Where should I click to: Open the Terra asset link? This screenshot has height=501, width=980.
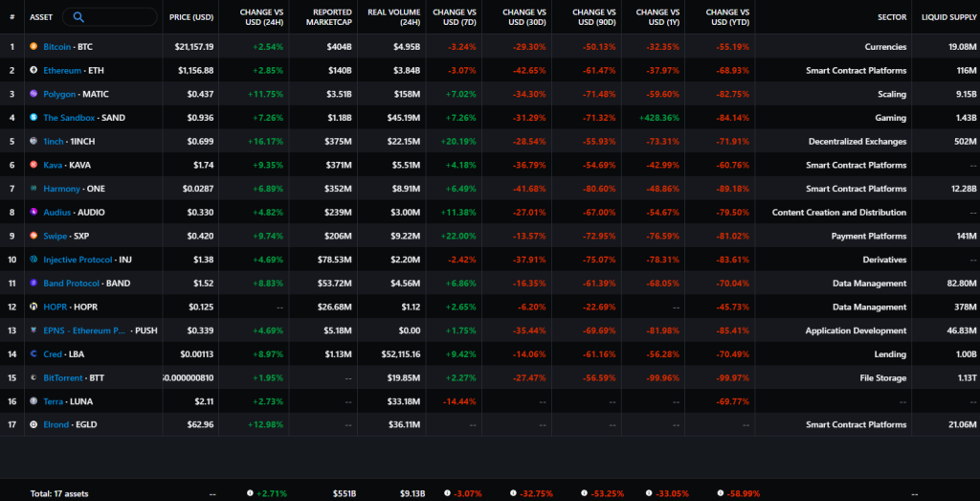pos(54,401)
